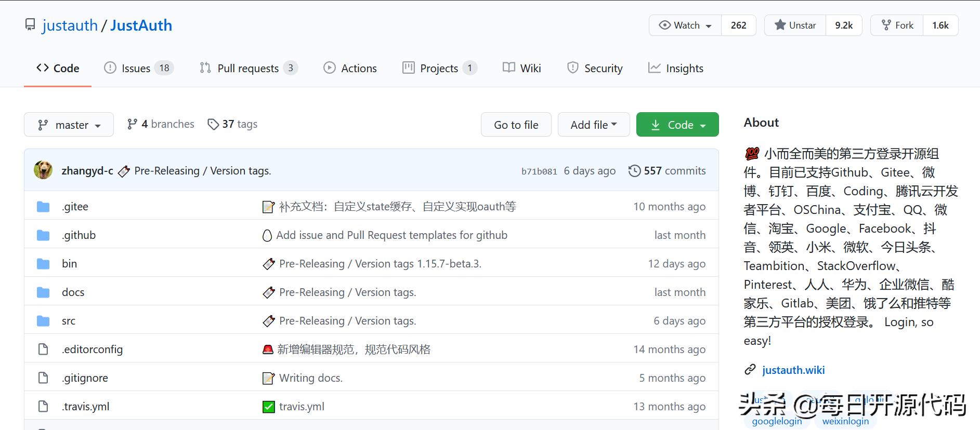Open commit hash b71b081
This screenshot has height=430, width=980.
point(539,171)
